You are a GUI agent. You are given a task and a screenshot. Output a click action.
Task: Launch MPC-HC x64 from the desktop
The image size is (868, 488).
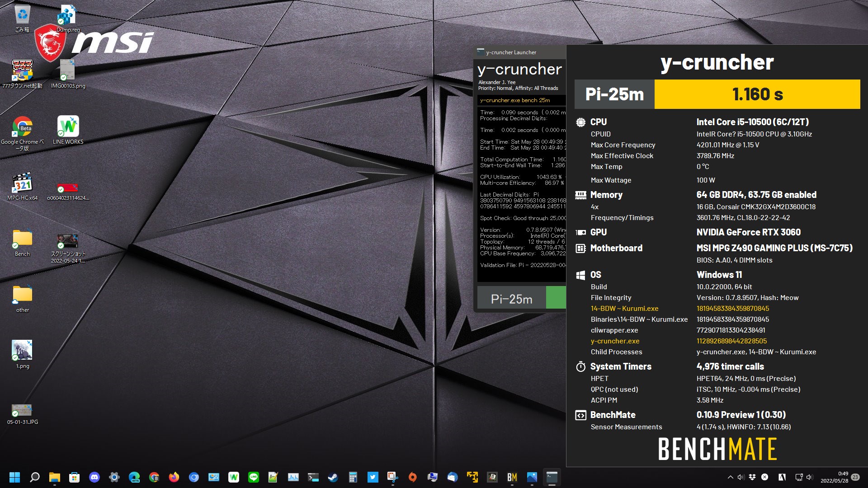pyautogui.click(x=22, y=186)
